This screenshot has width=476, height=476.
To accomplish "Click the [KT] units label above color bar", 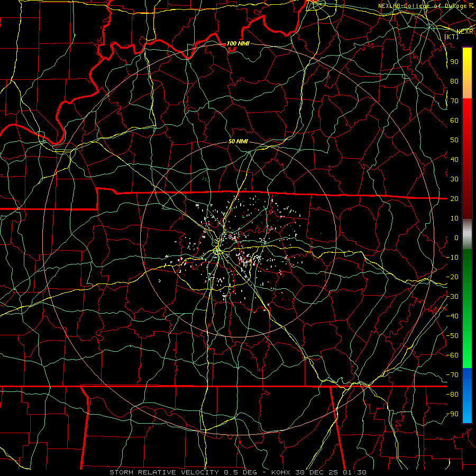I will pyautogui.click(x=452, y=36).
